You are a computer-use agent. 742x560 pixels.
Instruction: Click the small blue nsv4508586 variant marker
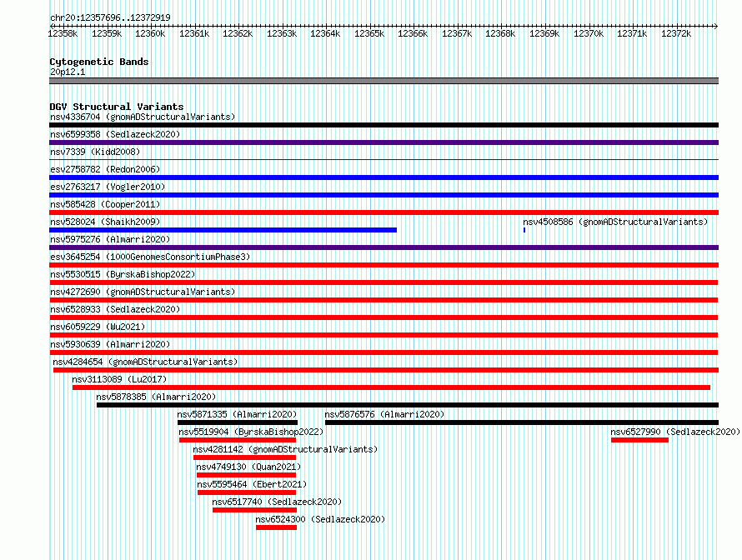(x=524, y=230)
